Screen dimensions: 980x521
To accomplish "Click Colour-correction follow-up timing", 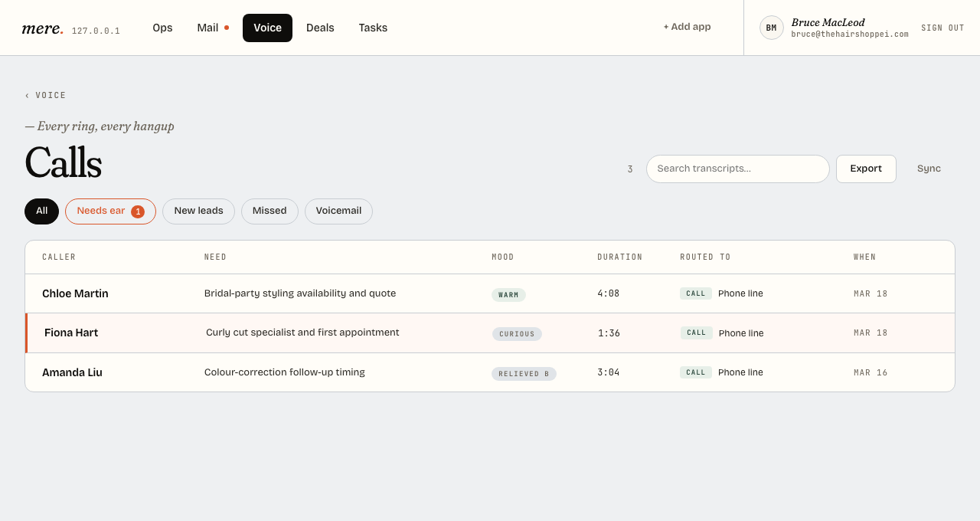I will coord(285,372).
